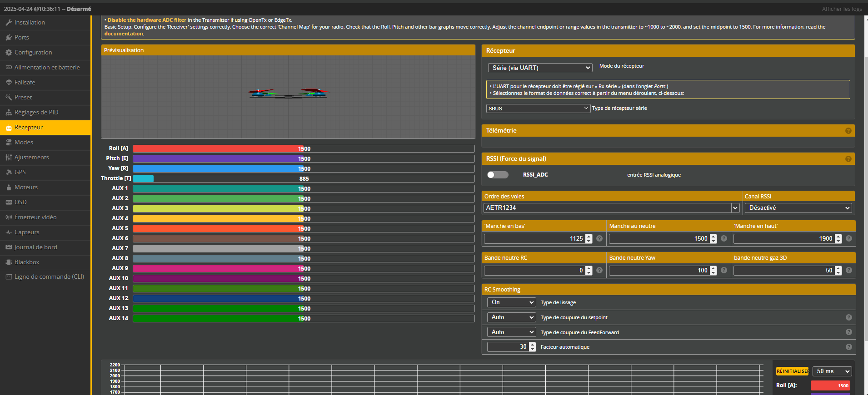Click the Bande neutre Yaw input field

click(659, 271)
